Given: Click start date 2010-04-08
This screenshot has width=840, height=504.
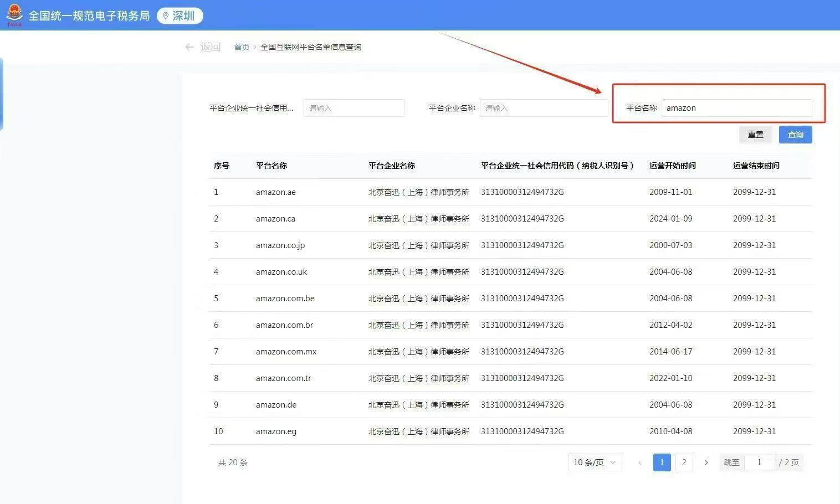Looking at the screenshot, I should [671, 431].
